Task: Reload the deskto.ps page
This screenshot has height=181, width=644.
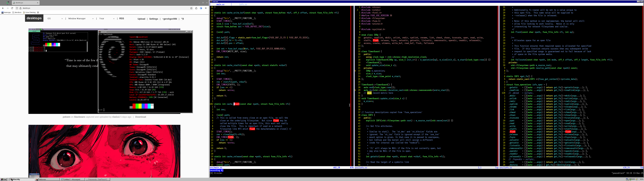Action: 12,8
